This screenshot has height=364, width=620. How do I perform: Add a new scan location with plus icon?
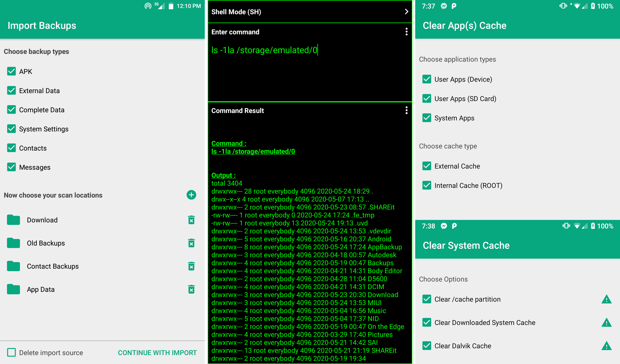[191, 195]
